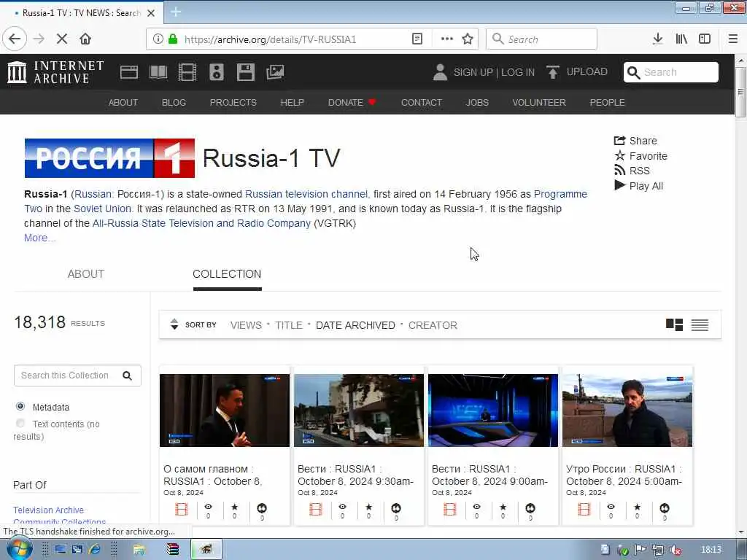The height and width of the screenshot is (560, 747).
Task: Open Утро России 5:00am title link
Action: pos(624,475)
